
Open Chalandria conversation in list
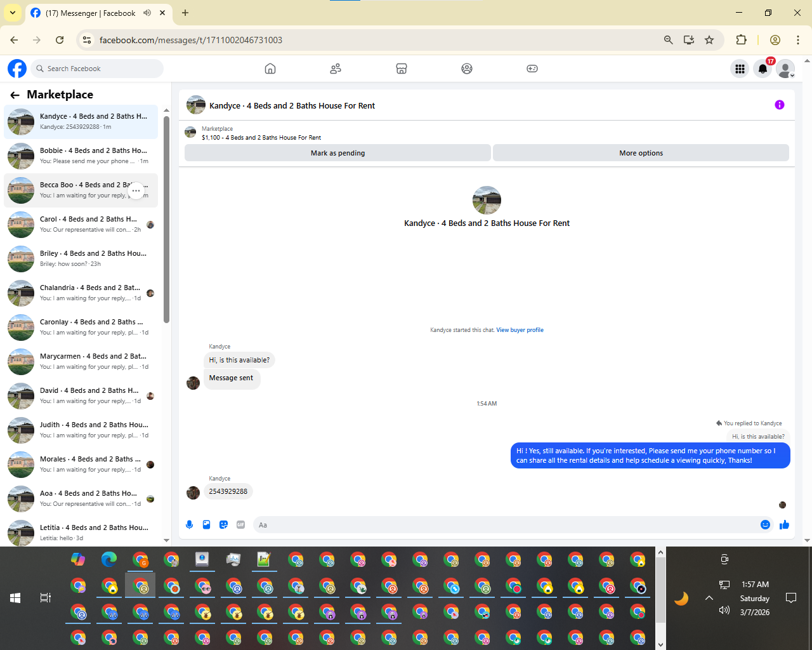(x=81, y=293)
